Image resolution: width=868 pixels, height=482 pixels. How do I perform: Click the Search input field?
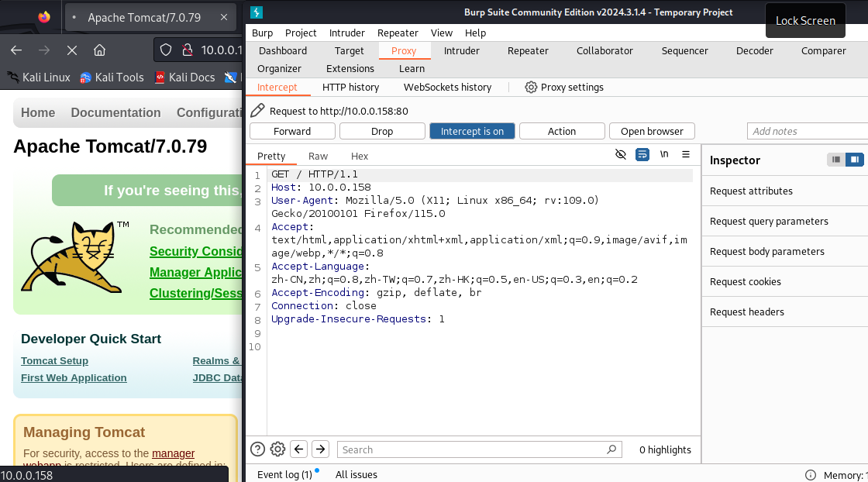point(480,449)
